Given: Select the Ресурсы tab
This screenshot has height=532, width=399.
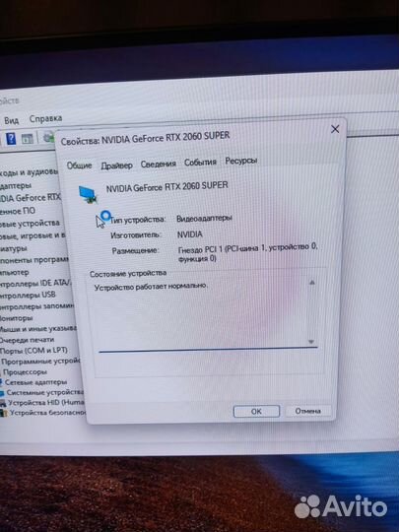Looking at the screenshot, I should click(241, 161).
